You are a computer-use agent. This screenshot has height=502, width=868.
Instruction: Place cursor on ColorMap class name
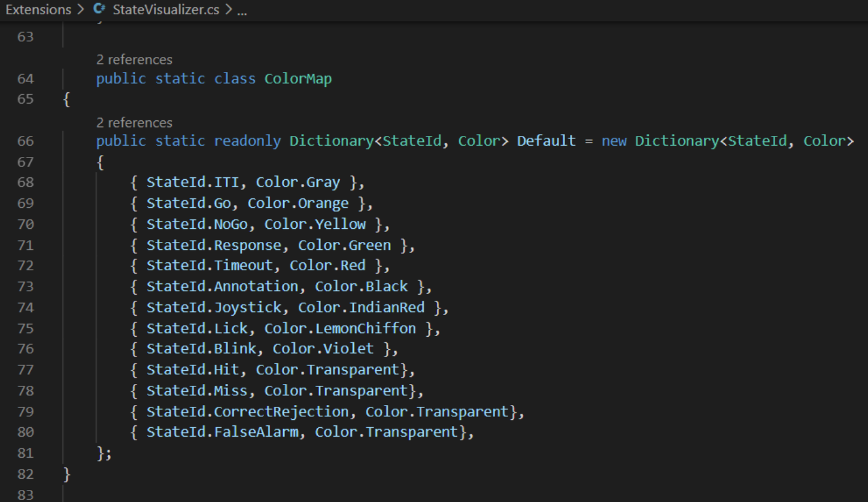pyautogui.click(x=298, y=78)
